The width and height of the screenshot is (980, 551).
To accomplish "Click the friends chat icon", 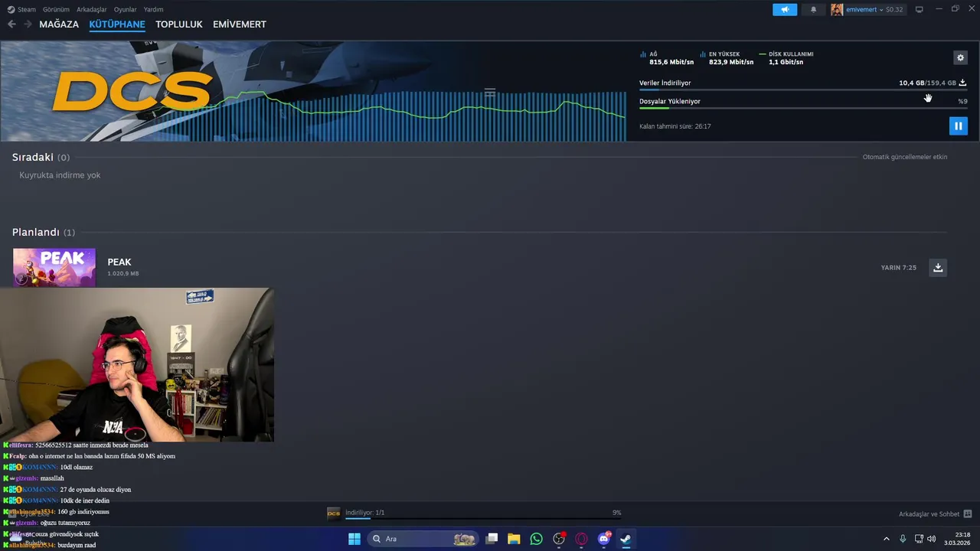I will click(x=968, y=514).
